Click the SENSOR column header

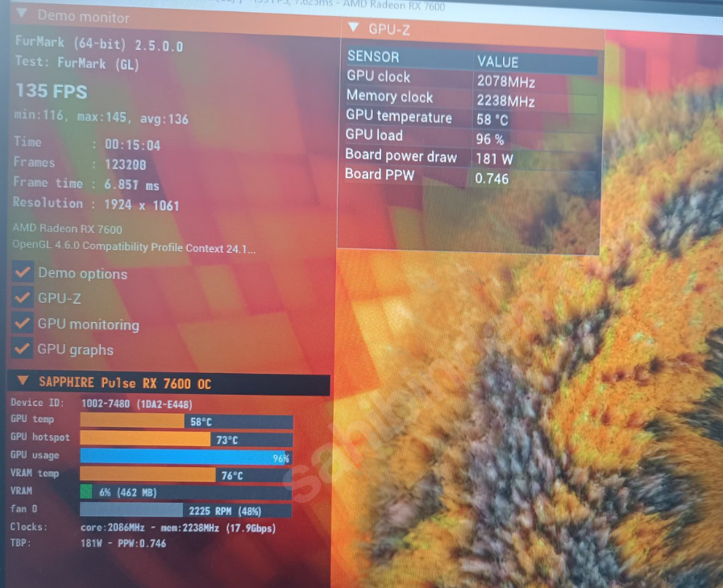tap(373, 56)
